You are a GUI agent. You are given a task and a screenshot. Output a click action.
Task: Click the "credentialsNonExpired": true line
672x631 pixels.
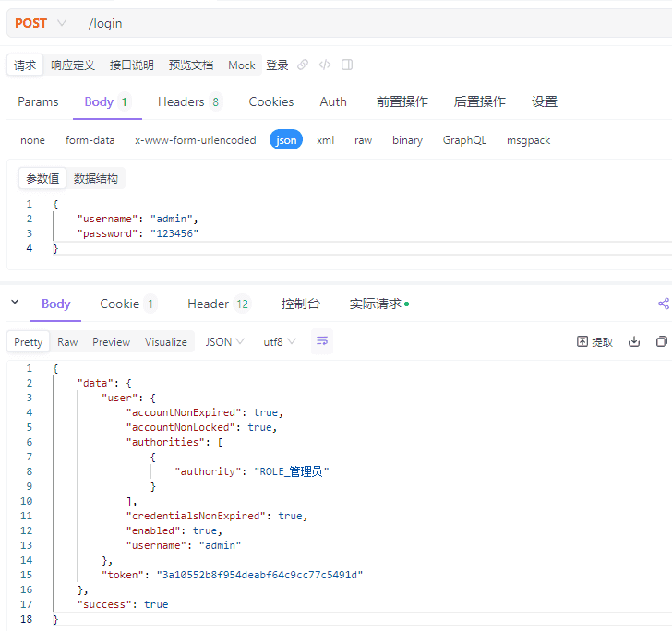pyautogui.click(x=216, y=516)
